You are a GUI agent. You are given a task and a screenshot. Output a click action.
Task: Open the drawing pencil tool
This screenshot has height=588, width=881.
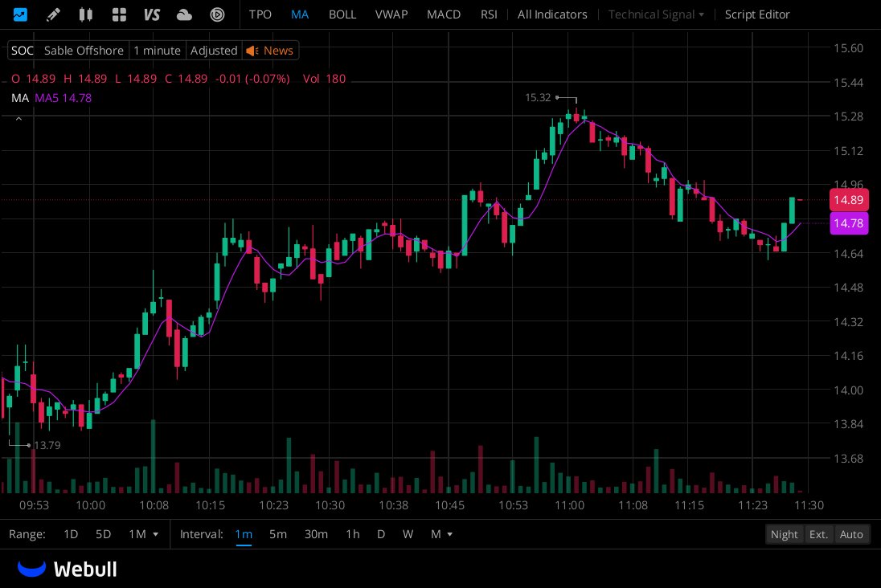(x=53, y=14)
